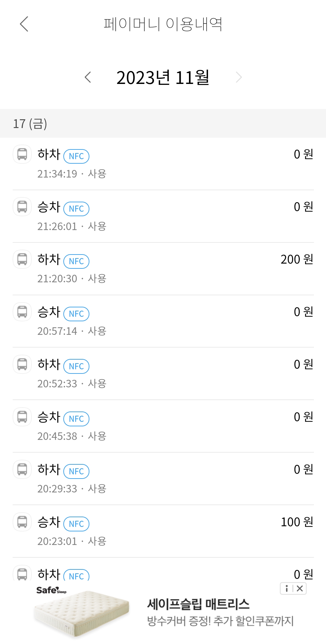This screenshot has height=644, width=326.
Task: Go to the next month
Action: [238, 77]
